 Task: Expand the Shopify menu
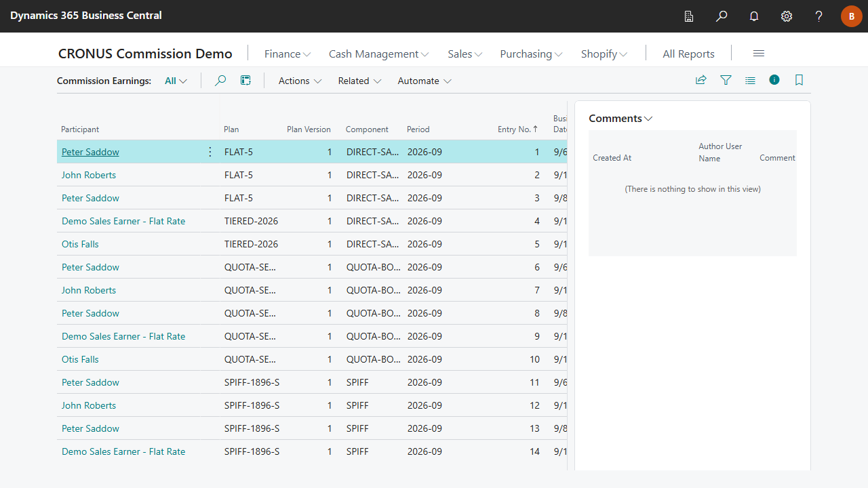(604, 54)
